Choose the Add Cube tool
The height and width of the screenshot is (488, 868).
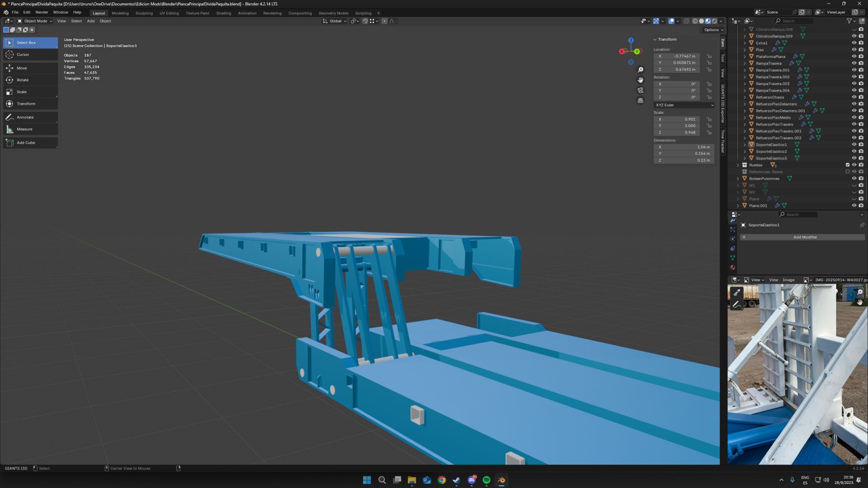click(x=26, y=143)
